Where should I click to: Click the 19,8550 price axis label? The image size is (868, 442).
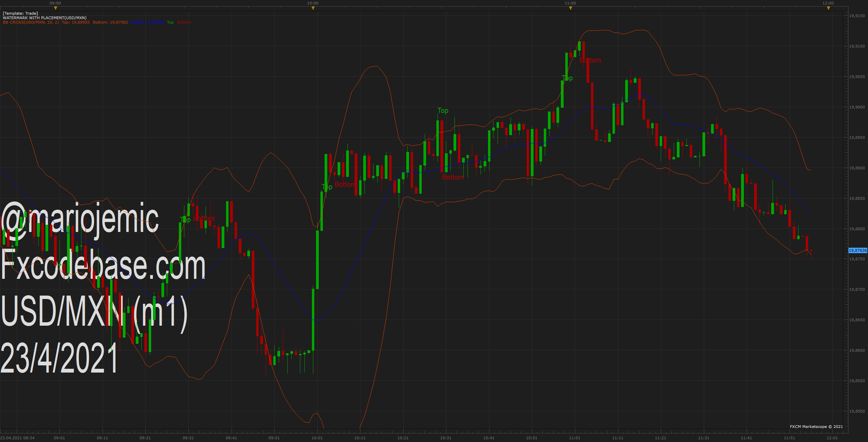pos(857,381)
